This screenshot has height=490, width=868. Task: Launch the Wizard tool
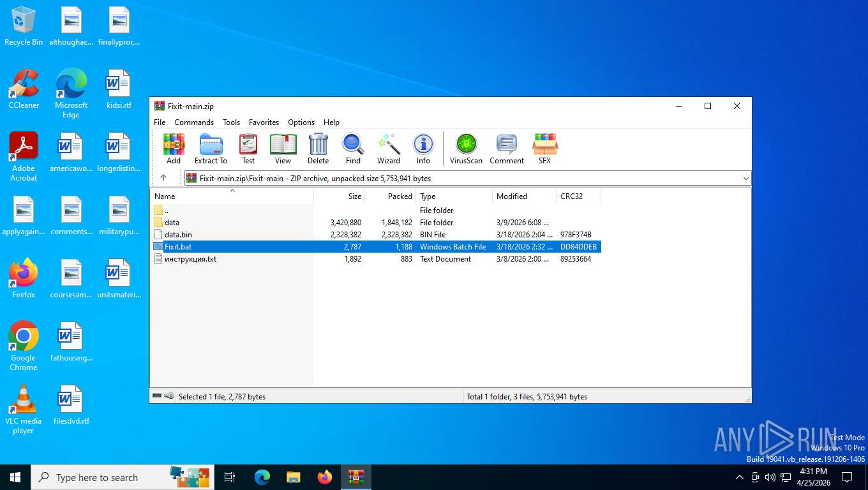tap(389, 149)
